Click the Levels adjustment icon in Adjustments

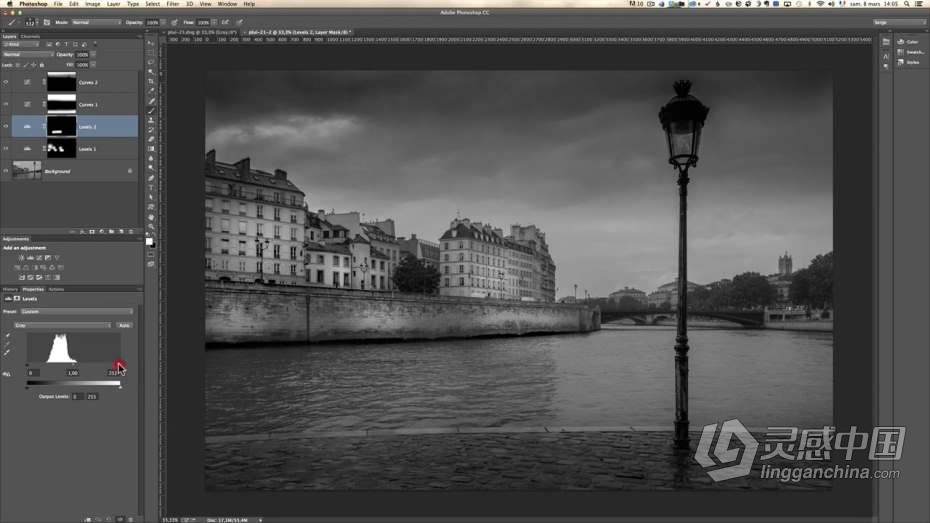(x=30, y=258)
